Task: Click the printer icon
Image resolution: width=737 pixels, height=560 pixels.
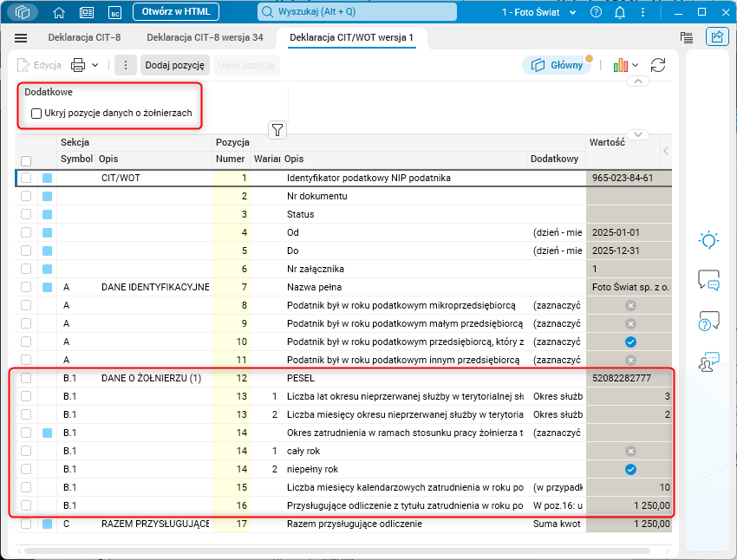Action: (x=78, y=65)
